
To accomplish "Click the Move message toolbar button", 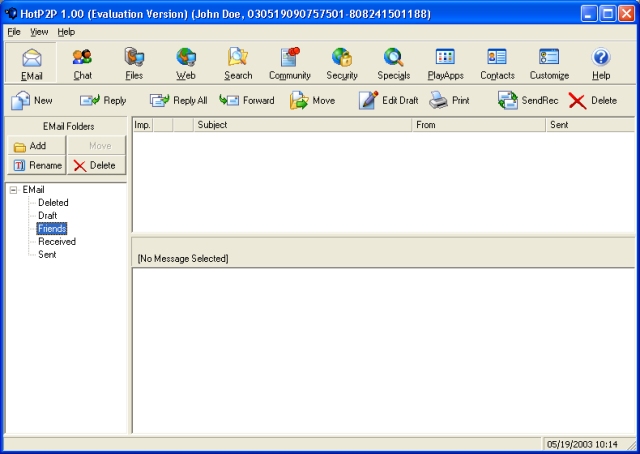I will (x=313, y=100).
